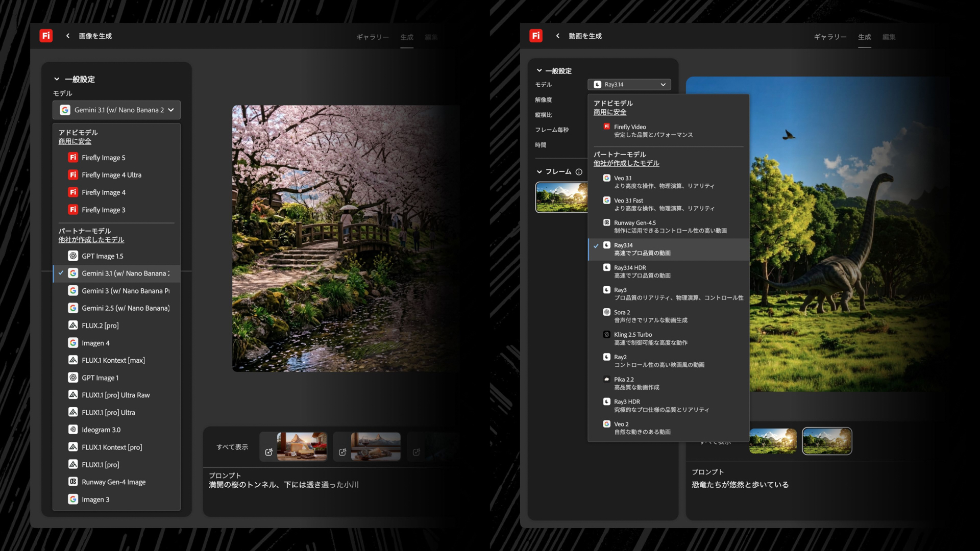Open Gemini 3.1 model dropdown
The height and width of the screenshot is (551, 980).
click(116, 110)
